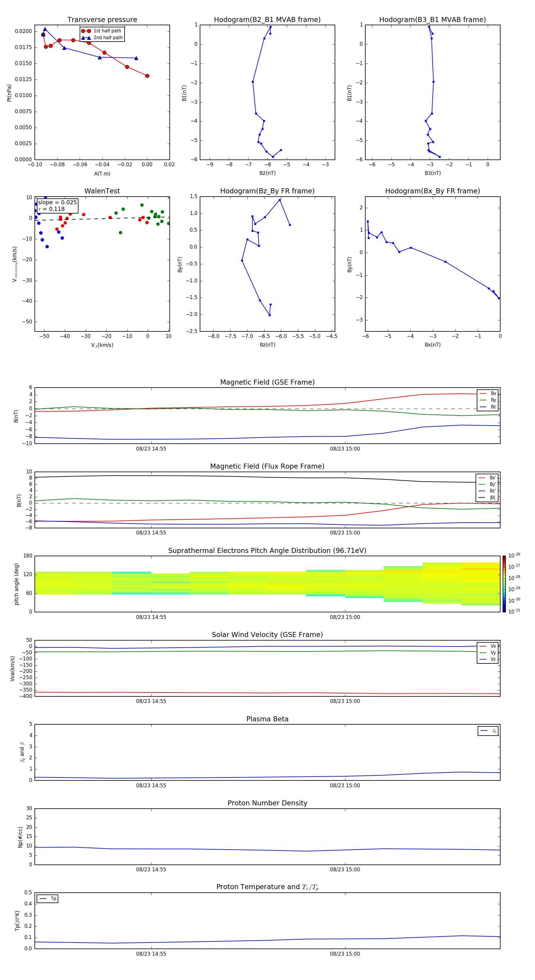
Task: Select the 'Tp(10^6K)' axis label
Action: pyautogui.click(x=17, y=921)
